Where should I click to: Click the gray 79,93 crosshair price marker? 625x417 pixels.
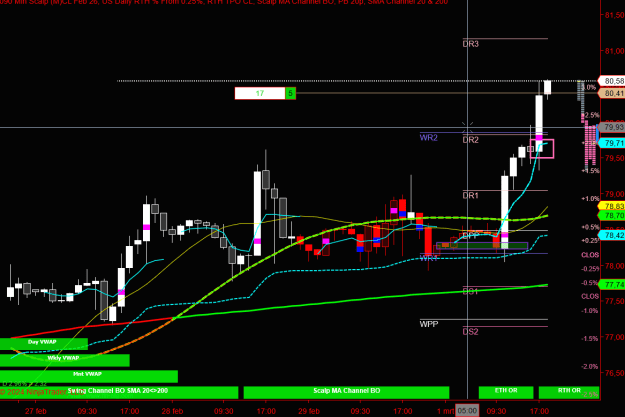[x=612, y=127]
